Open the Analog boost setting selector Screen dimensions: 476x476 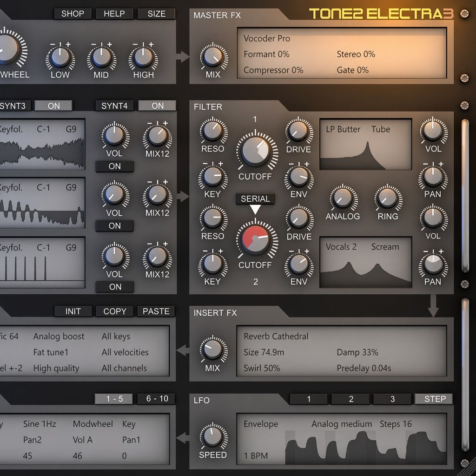pyautogui.click(x=59, y=337)
